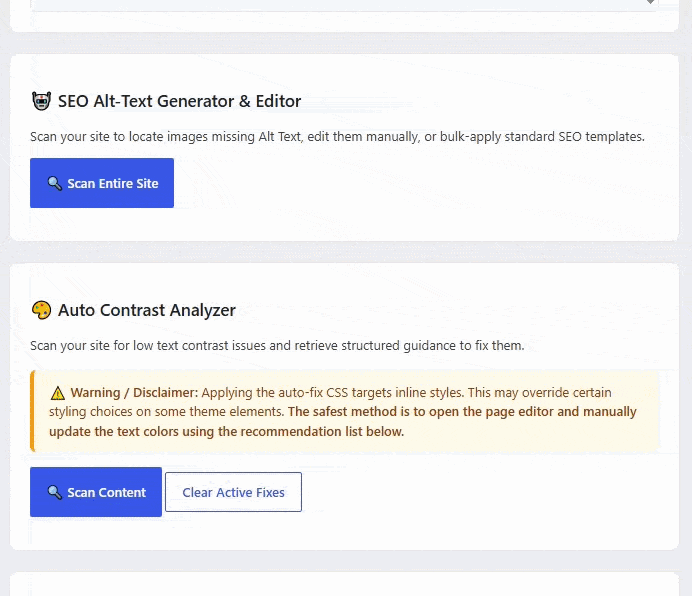This screenshot has width=692, height=596.
Task: Click the orange left border of warning box
Action: [x=32, y=411]
